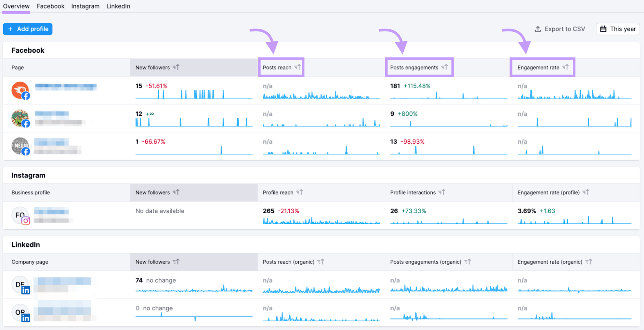Sort LinkedIn table by New followers
Viewport: 644px width, 330px height.
pos(157,262)
